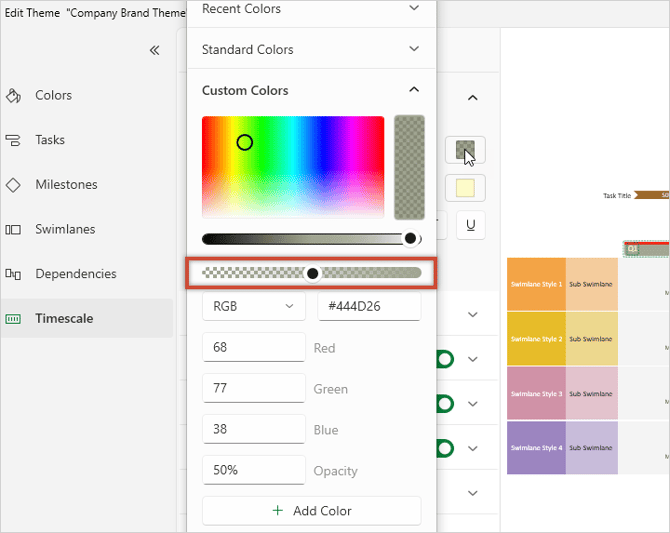The image size is (670, 533).
Task: Toggle the third green switch
Action: click(444, 447)
